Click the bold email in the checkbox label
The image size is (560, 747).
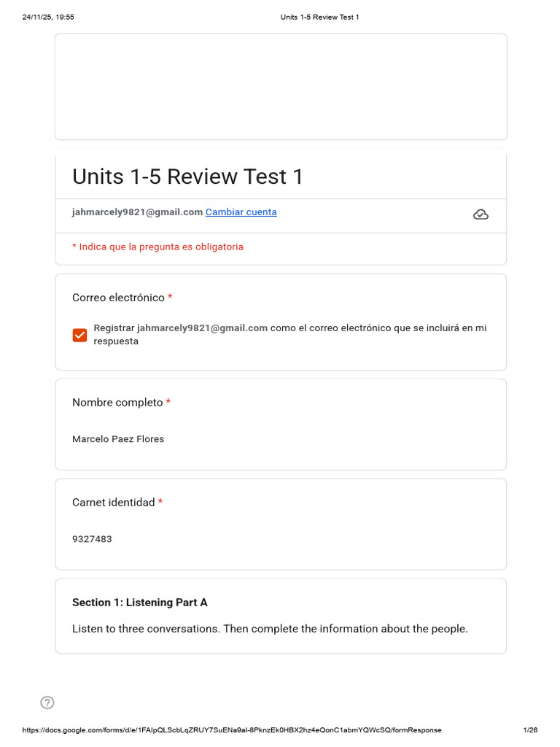[203, 328]
